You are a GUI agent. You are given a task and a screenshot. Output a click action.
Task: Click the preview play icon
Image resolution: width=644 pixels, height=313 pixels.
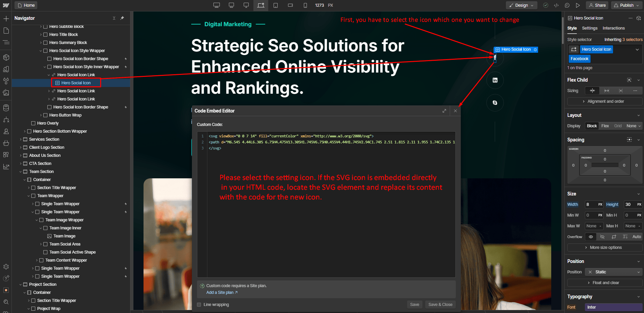click(x=578, y=5)
